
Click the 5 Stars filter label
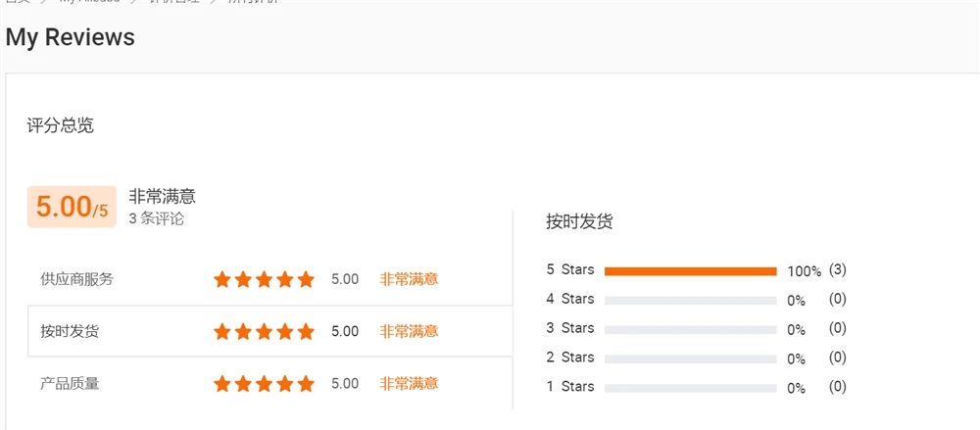570,269
